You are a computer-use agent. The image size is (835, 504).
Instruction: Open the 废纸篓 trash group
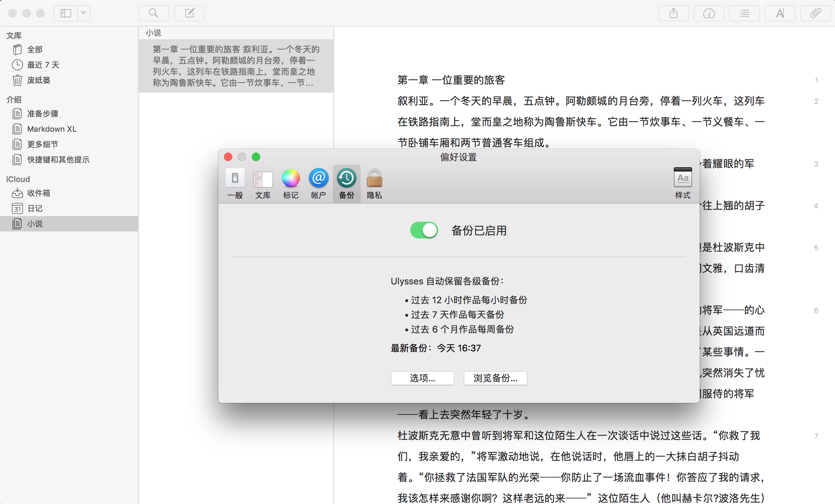click(69, 80)
